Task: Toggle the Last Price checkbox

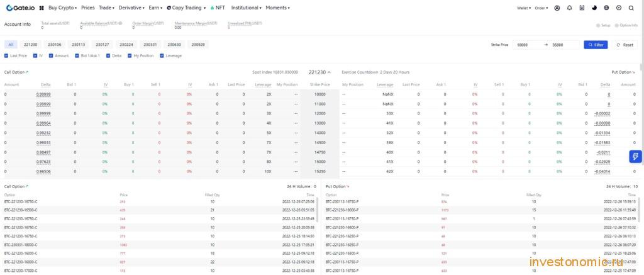Action: click(x=6, y=55)
